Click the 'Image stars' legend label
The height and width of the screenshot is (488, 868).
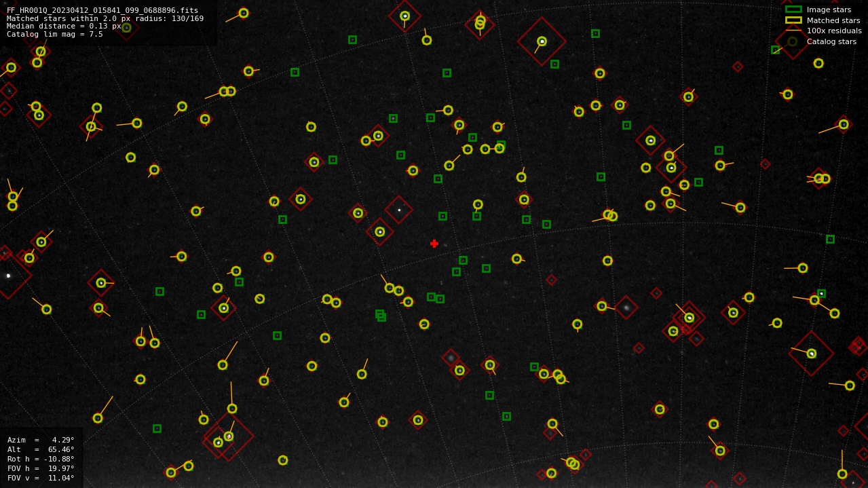click(x=829, y=10)
